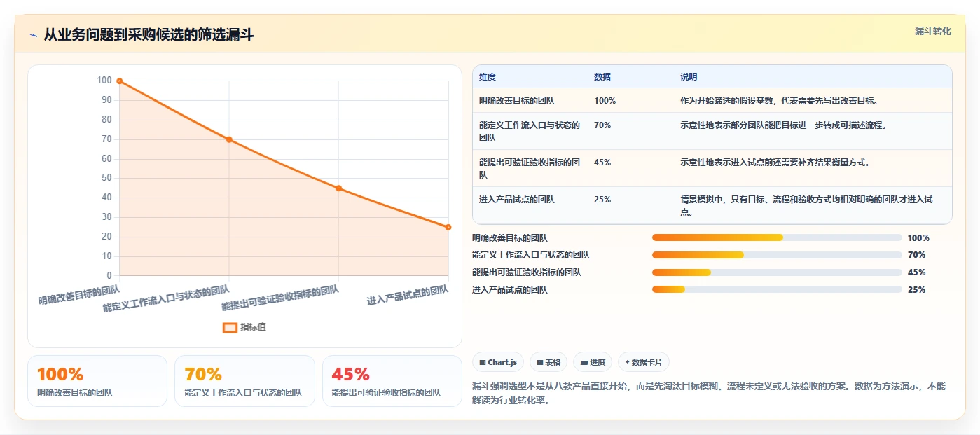Click the 数据卡片 chip icon
Image resolution: width=980 pixels, height=435 pixels.
tap(627, 362)
